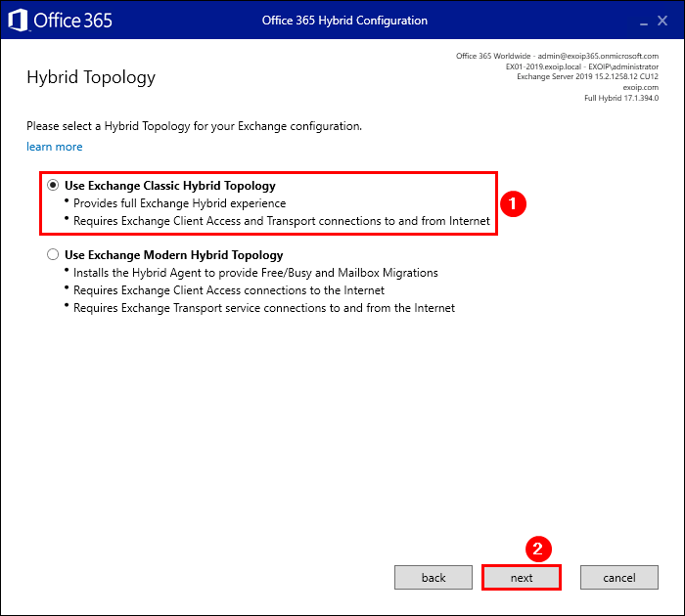The image size is (685, 616).
Task: Select the Classic Hybrid Topology radio circle
Action: (53, 185)
